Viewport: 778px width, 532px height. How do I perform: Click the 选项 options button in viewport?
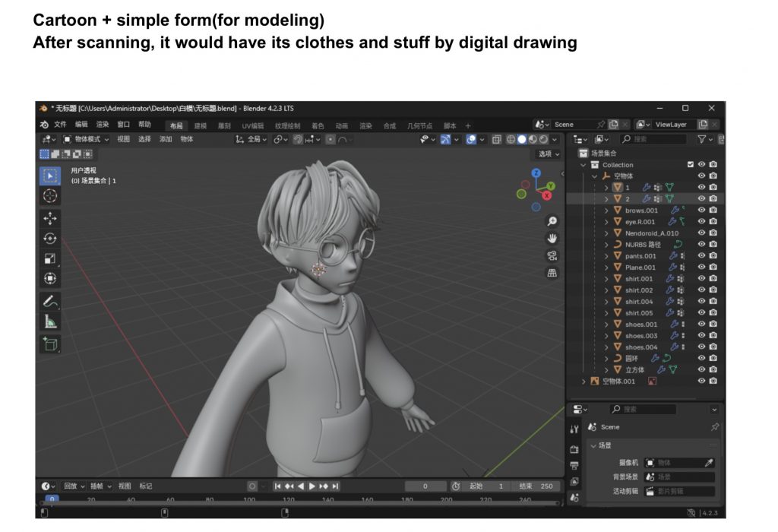547,154
